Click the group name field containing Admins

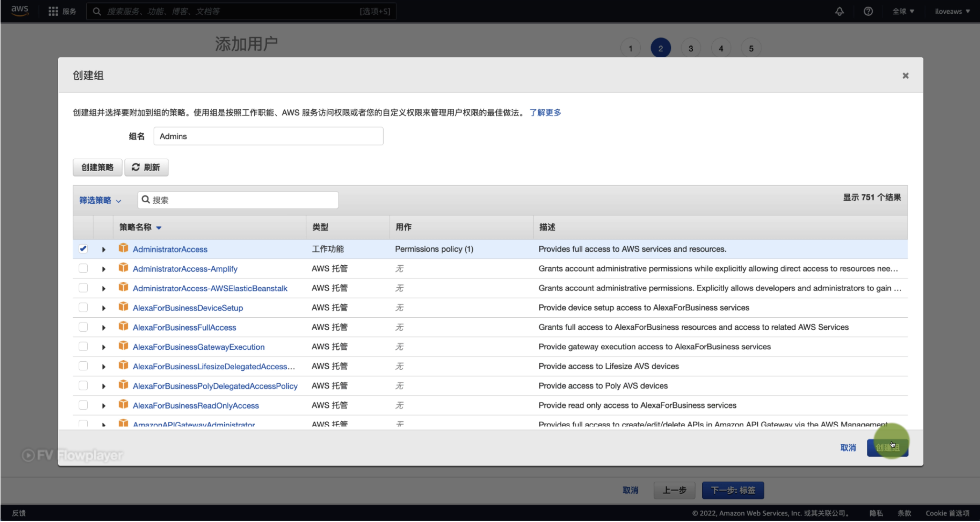point(268,136)
